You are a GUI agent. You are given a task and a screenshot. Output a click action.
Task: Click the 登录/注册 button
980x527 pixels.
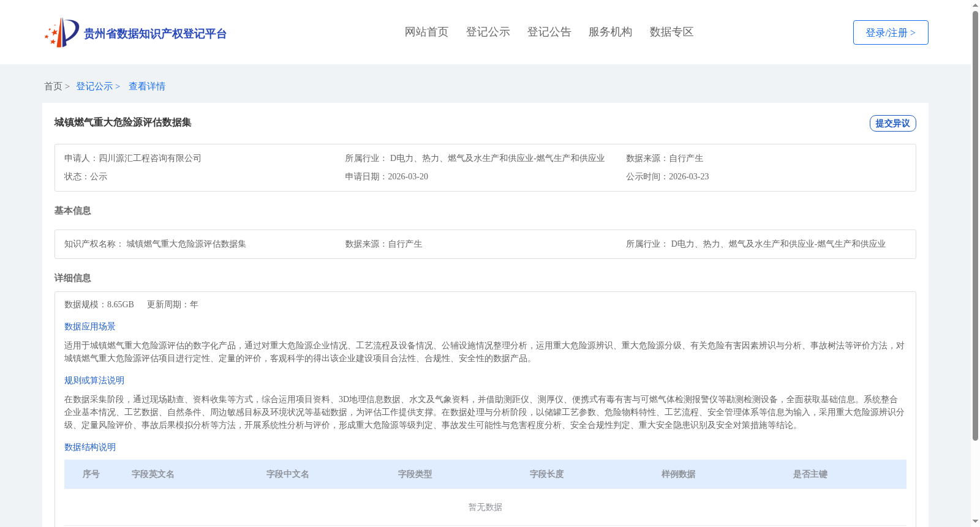(x=891, y=32)
